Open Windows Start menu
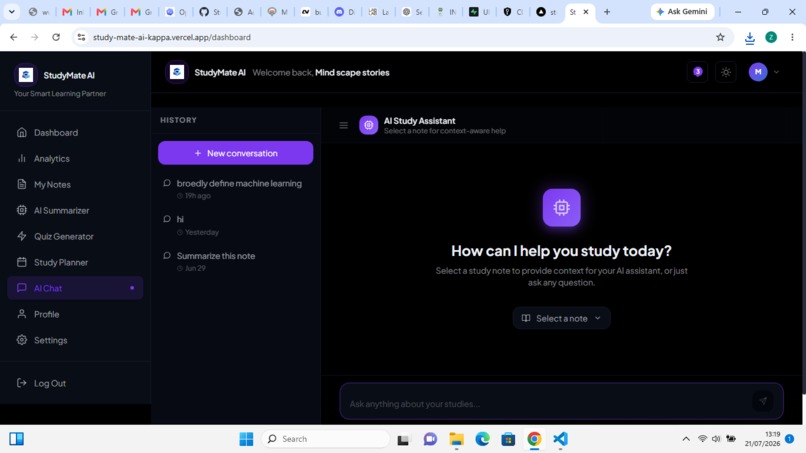Screen dimensions: 806x453 (246, 439)
